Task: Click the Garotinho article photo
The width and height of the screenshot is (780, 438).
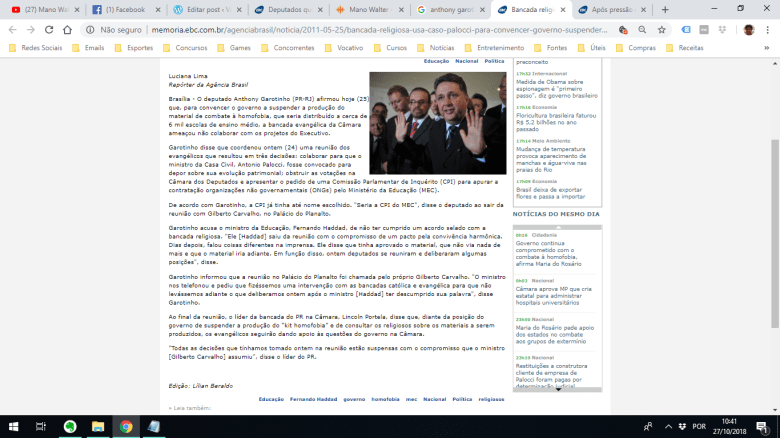Action: pos(438,122)
